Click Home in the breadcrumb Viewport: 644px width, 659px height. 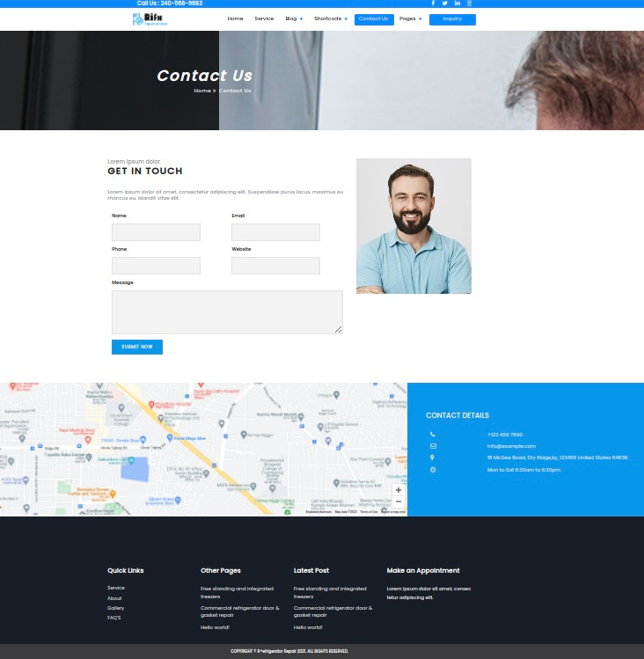pyautogui.click(x=202, y=91)
